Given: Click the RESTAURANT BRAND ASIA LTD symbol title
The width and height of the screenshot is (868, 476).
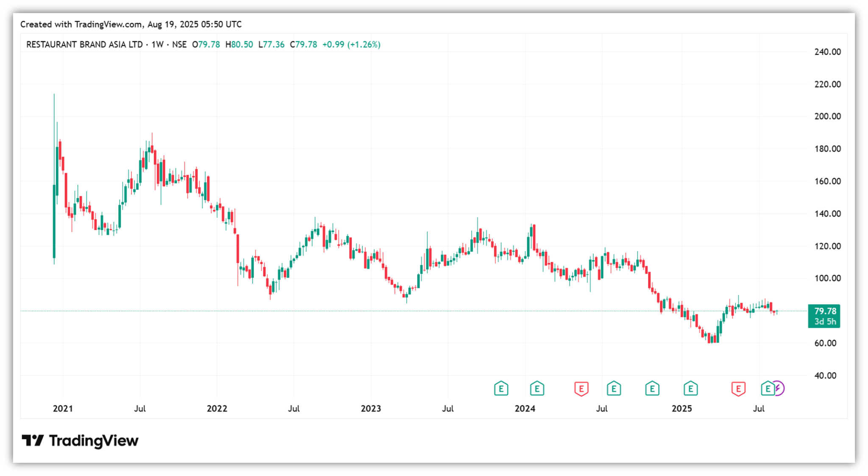Looking at the screenshot, I should 84,45.
